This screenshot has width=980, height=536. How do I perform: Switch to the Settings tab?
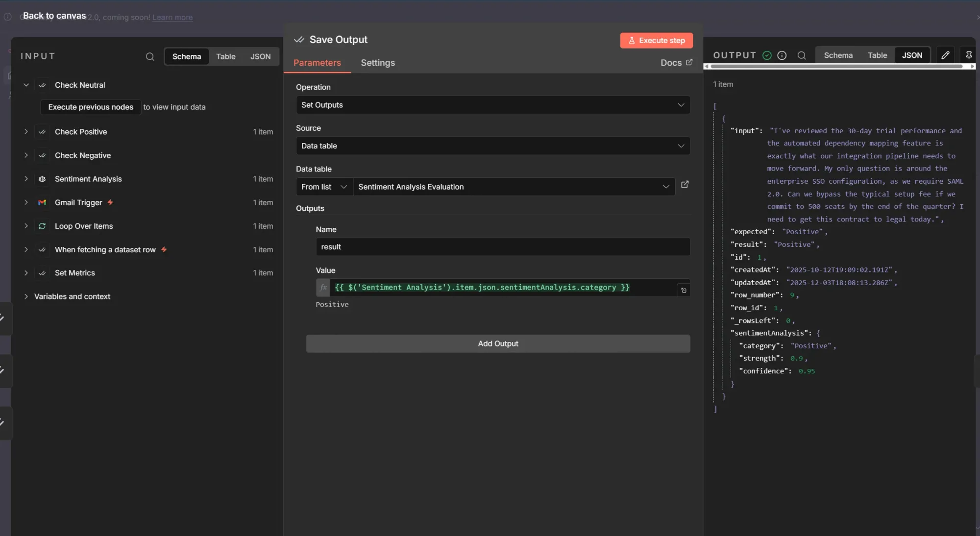(x=377, y=63)
